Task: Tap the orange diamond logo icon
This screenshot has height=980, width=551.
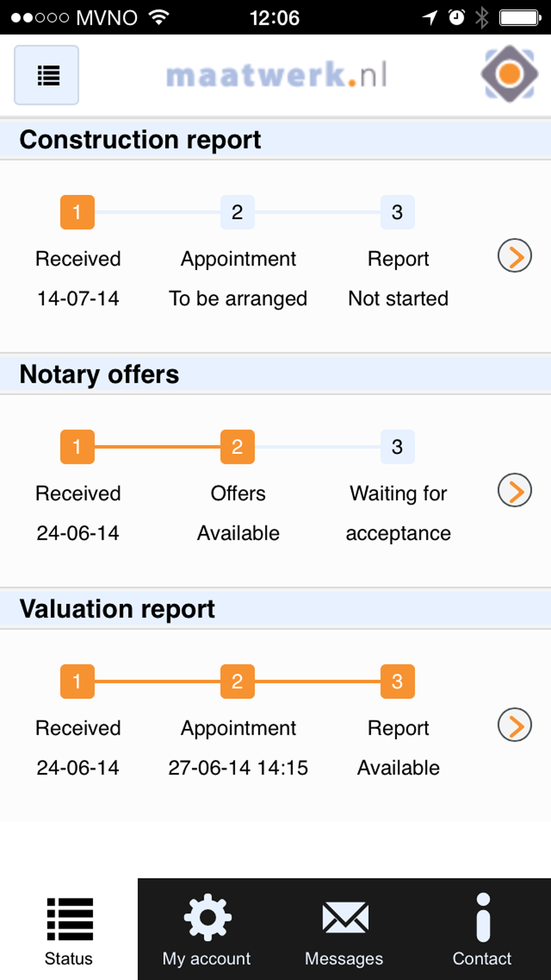Action: (x=510, y=74)
